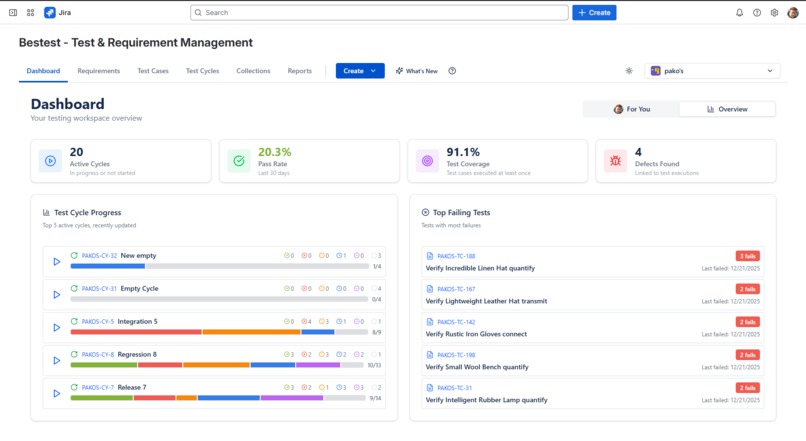Toggle the Jira sidebar panel icon
The width and height of the screenshot is (806, 441).
point(13,12)
